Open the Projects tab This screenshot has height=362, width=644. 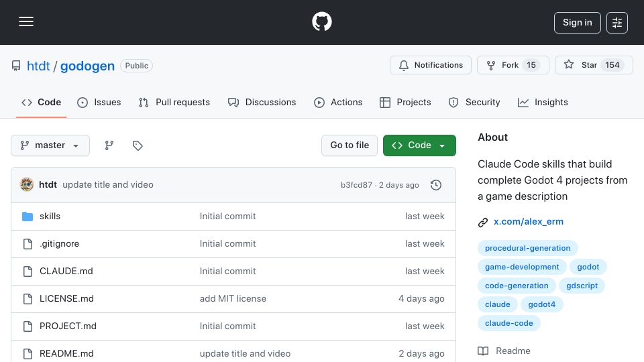click(x=405, y=102)
